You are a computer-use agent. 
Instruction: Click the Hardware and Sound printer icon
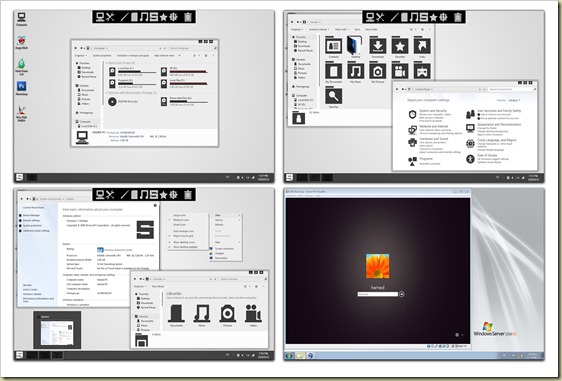tap(413, 143)
